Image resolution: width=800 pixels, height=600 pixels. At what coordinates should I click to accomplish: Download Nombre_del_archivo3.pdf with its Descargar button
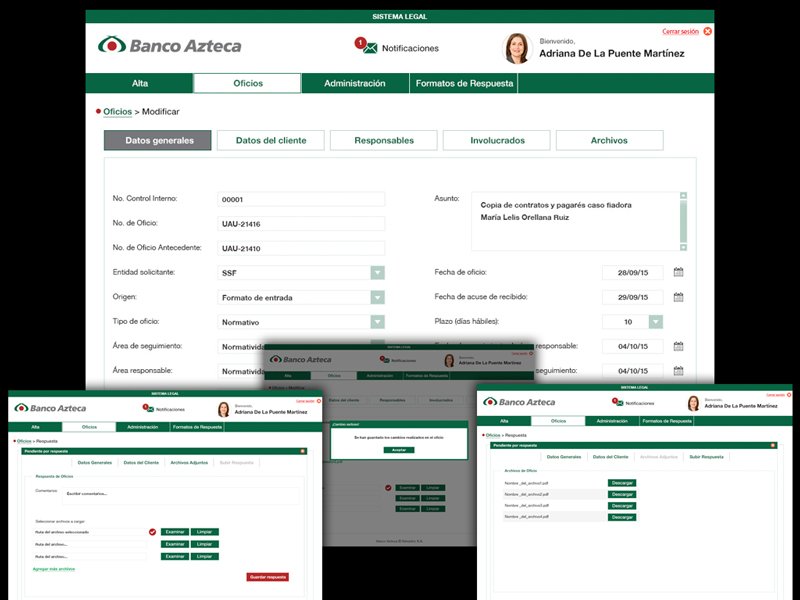point(622,506)
